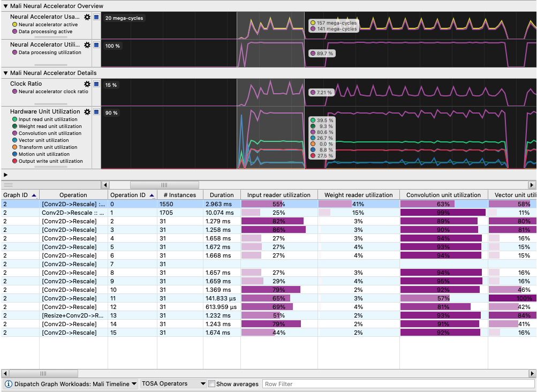This screenshot has height=392, width=537.
Task: Click timeline scroll right arrow
Action: tap(532, 185)
